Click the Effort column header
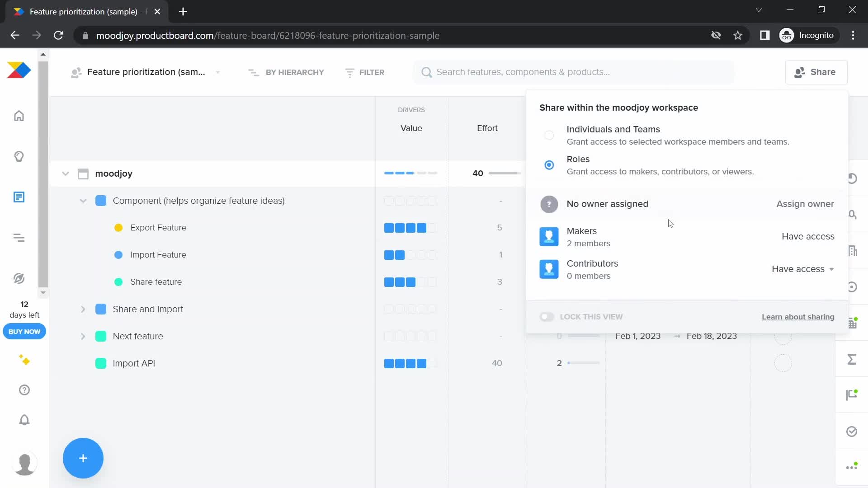This screenshot has height=488, width=868. tap(487, 128)
